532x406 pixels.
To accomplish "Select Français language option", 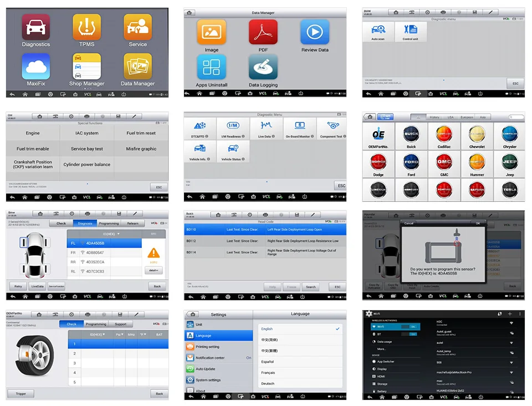I will point(300,372).
